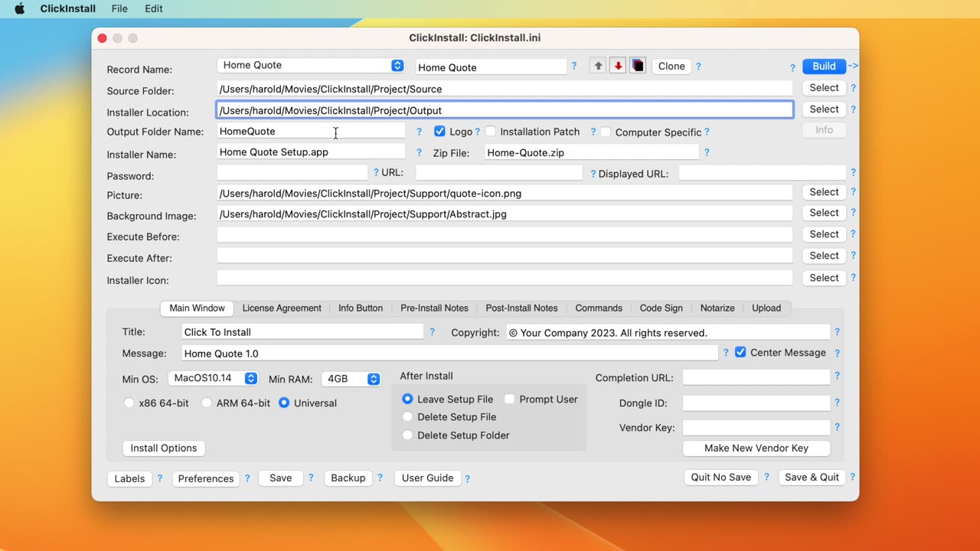Click Make New Vendor Key
The height and width of the screenshot is (551, 980).
point(756,448)
